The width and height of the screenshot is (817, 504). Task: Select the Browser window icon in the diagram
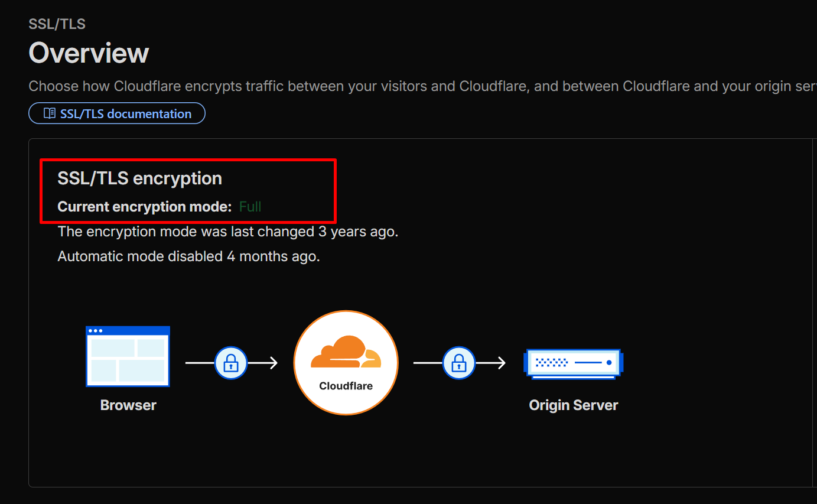pyautogui.click(x=128, y=356)
